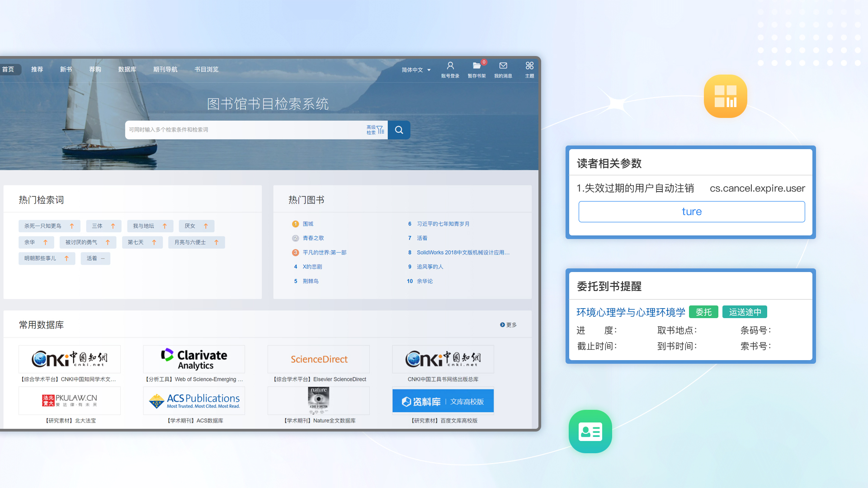This screenshot has width=868, height=488.
Task: Open the temporary bookshelf folder icon
Action: (x=476, y=66)
